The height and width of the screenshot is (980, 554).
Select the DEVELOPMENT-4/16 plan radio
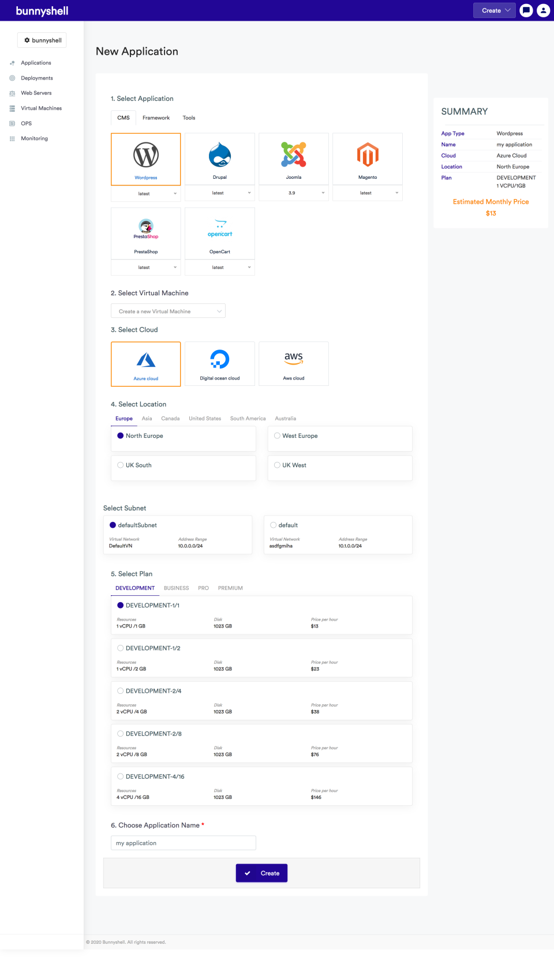(x=121, y=776)
